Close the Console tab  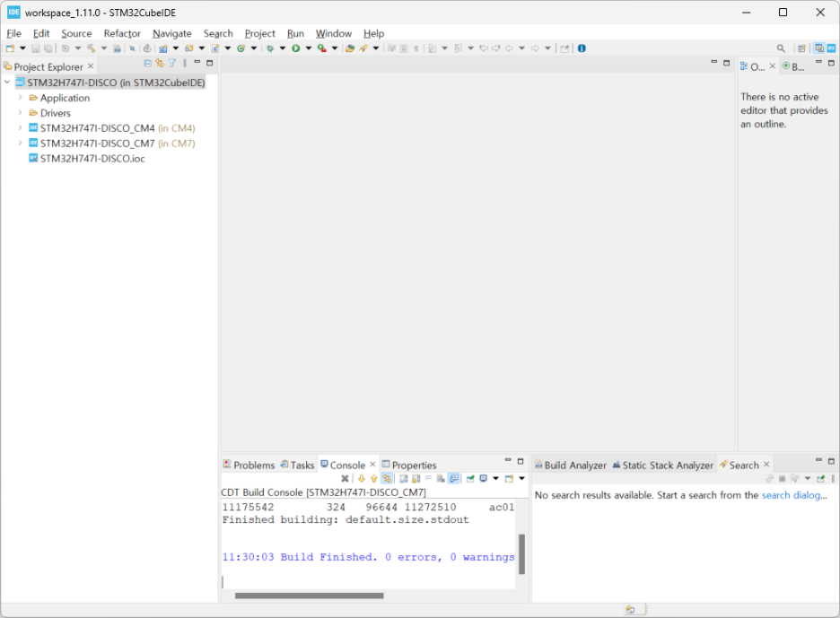tap(372, 465)
